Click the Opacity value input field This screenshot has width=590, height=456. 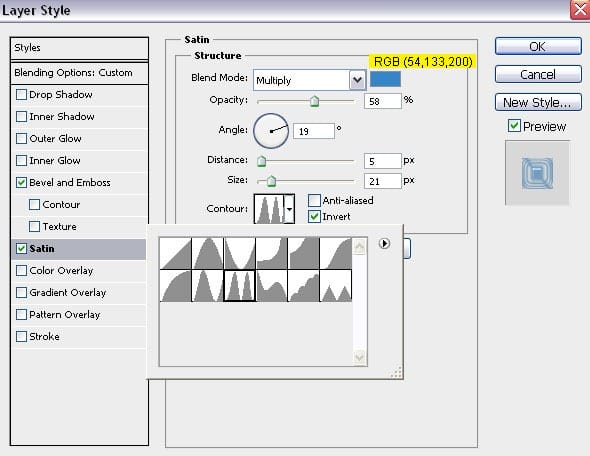(383, 101)
